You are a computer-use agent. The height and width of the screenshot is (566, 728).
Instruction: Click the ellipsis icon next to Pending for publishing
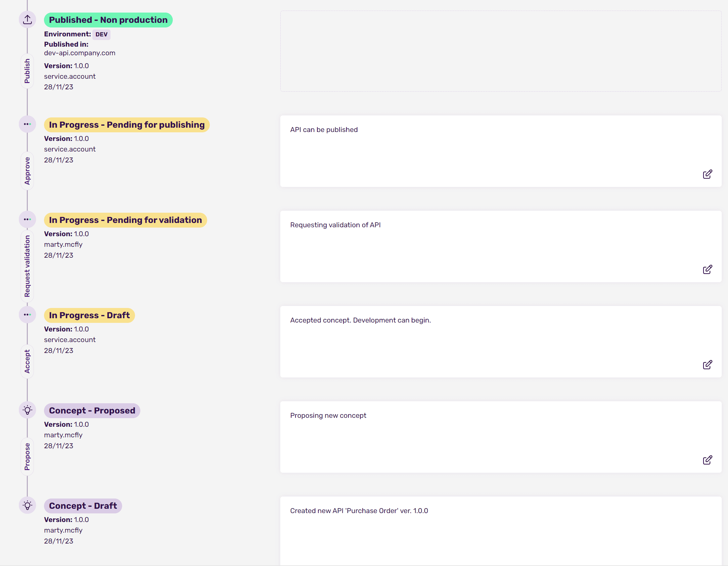pos(27,124)
